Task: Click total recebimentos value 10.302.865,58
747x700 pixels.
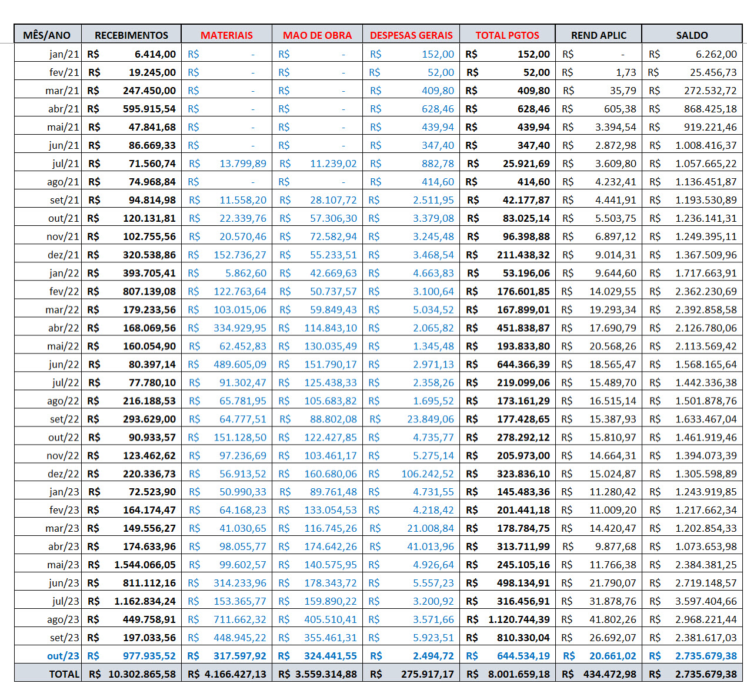Action: (x=141, y=674)
